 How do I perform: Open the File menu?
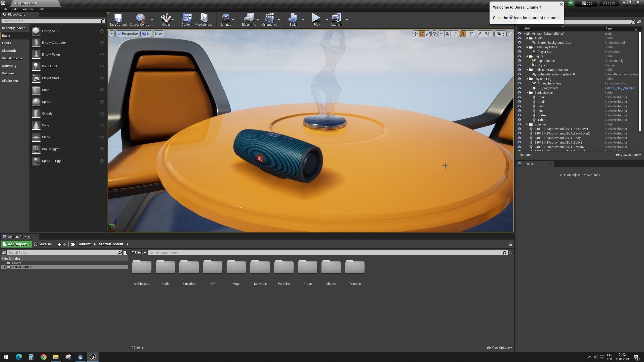pyautogui.click(x=5, y=9)
